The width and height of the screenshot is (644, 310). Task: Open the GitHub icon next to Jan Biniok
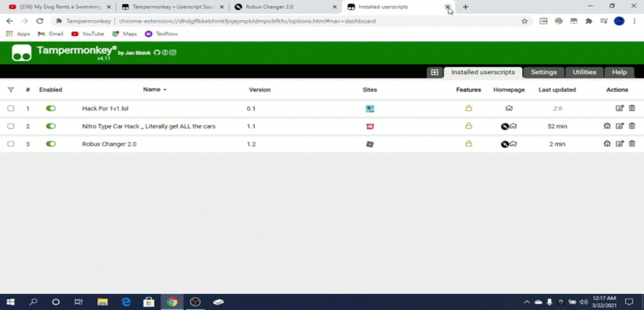click(157, 53)
